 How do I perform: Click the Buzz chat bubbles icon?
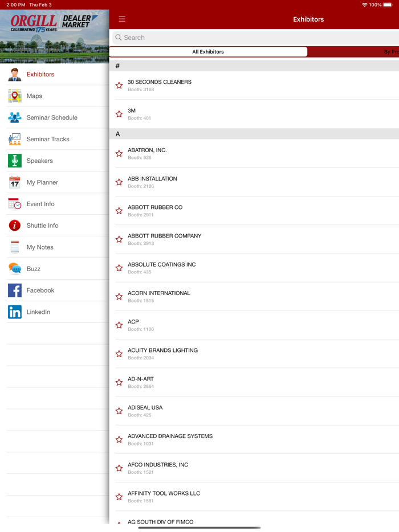pyautogui.click(x=15, y=269)
